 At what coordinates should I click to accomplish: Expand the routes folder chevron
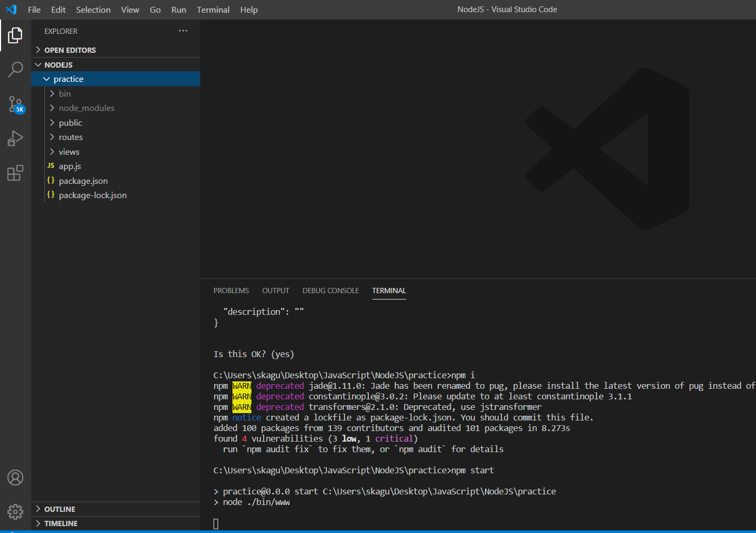(52, 137)
